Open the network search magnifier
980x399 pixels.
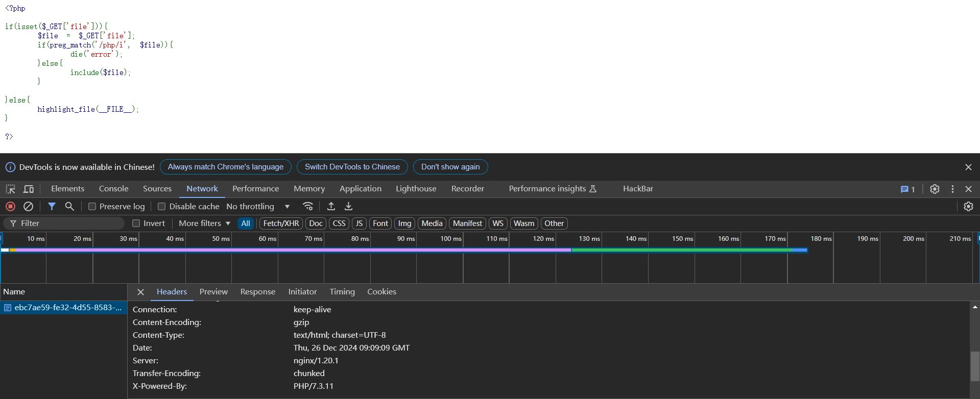[69, 206]
